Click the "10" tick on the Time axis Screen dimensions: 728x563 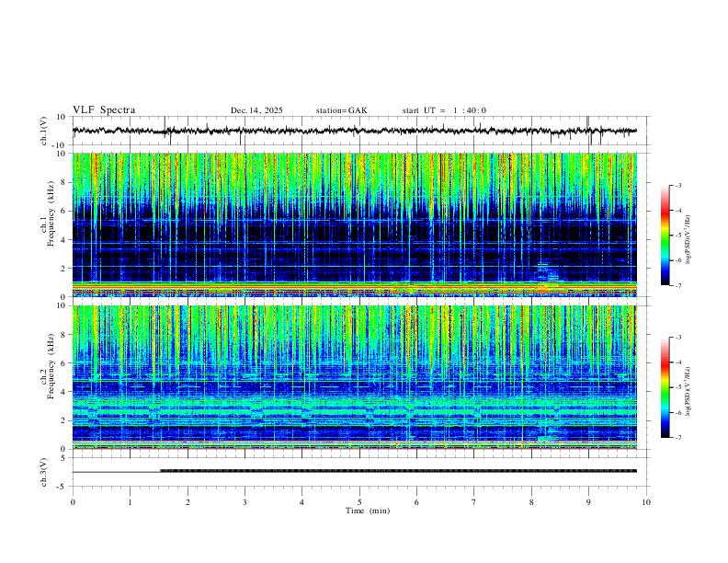(646, 502)
